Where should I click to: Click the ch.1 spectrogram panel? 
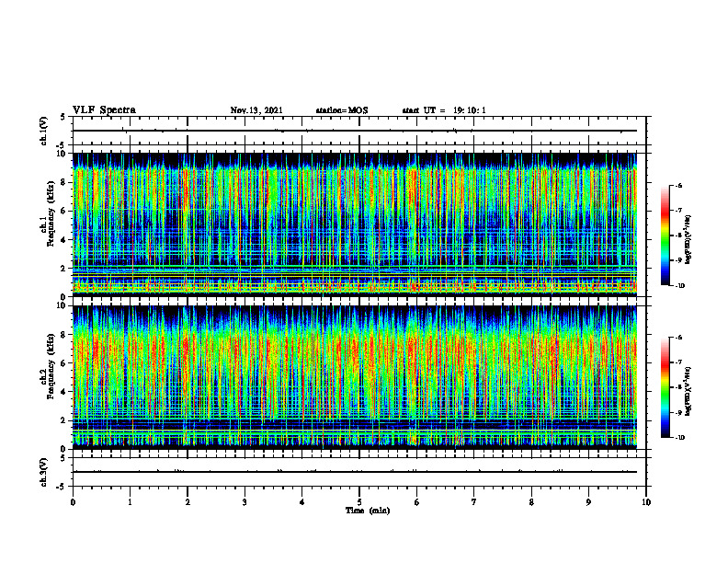click(355, 224)
